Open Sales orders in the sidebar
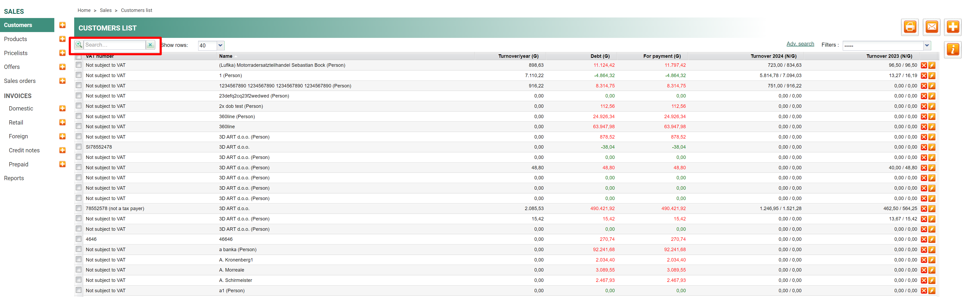Viewport: 980px width, 297px height. pyautogui.click(x=20, y=81)
